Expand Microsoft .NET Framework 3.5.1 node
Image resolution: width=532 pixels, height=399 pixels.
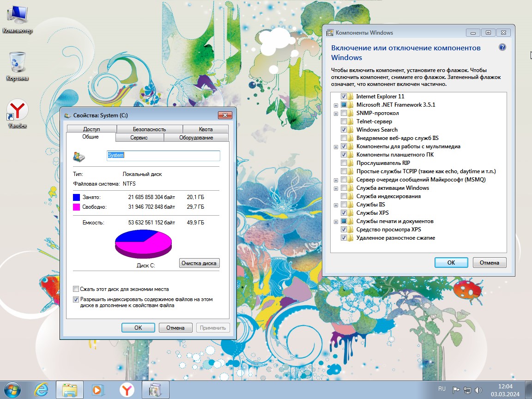[x=336, y=105]
